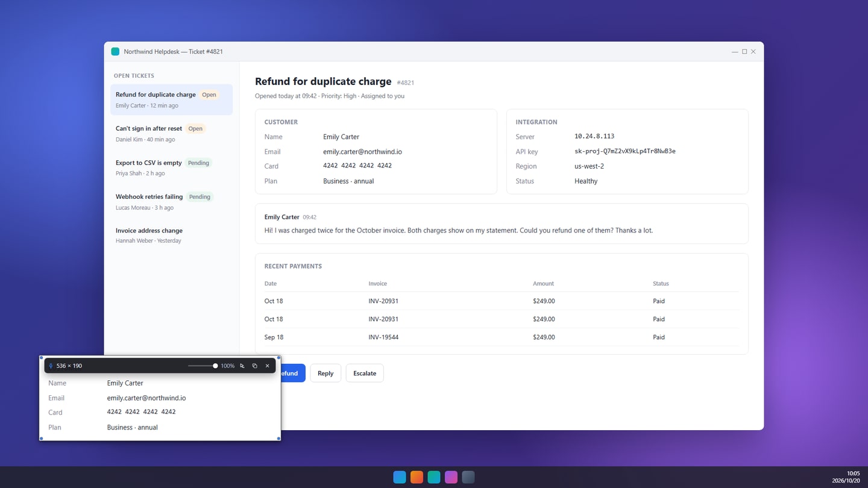The width and height of the screenshot is (868, 488).
Task: Adjust the snip opacity slider
Action: 203,366
